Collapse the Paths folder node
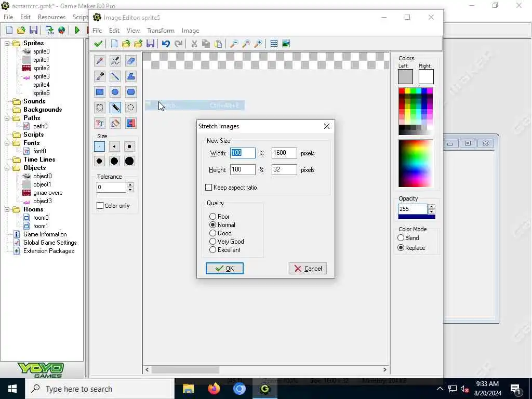 tap(7, 118)
